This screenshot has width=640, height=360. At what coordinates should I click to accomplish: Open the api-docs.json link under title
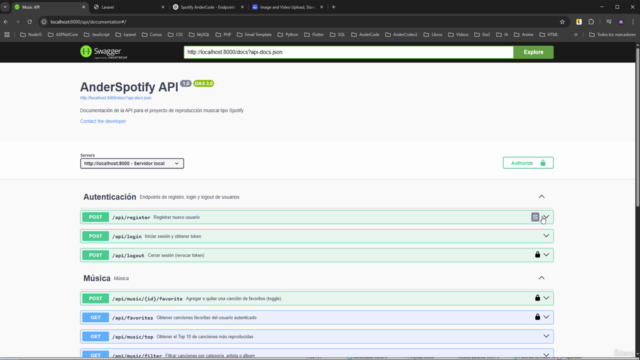pos(116,98)
